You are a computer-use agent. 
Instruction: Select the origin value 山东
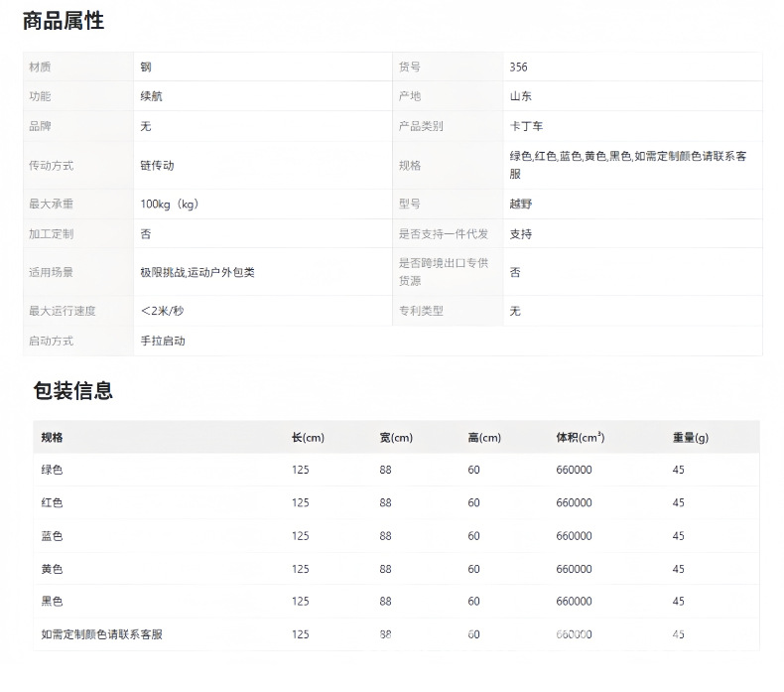520,96
